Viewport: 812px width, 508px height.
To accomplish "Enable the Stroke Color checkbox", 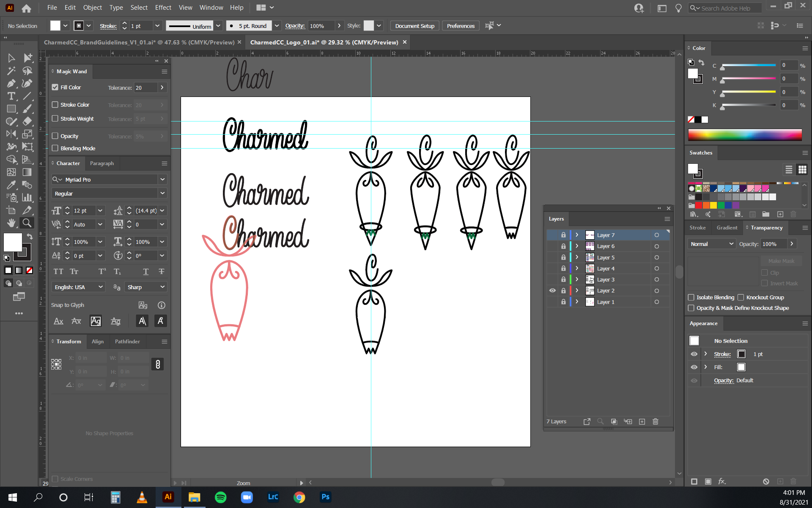I will (x=55, y=105).
